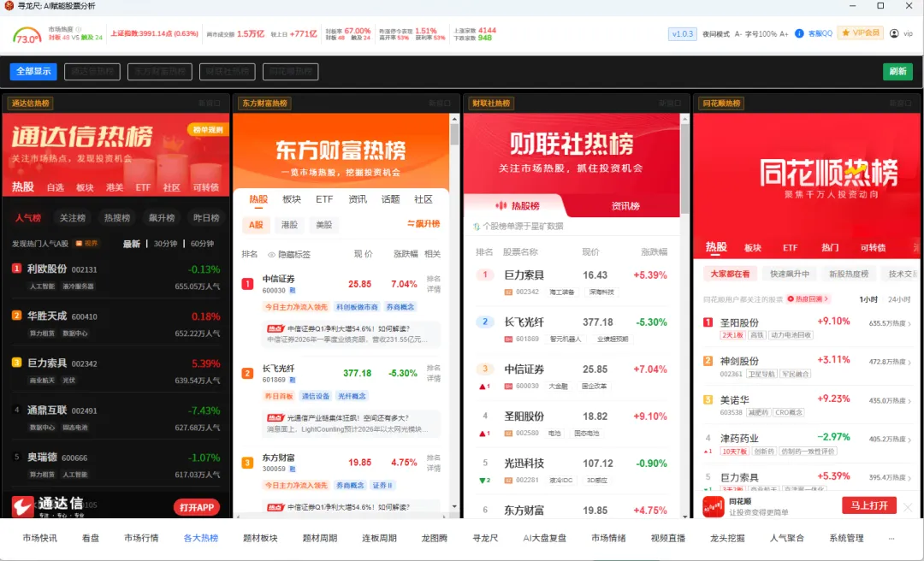
Task: Click the 飙升榜 swap link in 东方财富 panel
Action: 423,224
